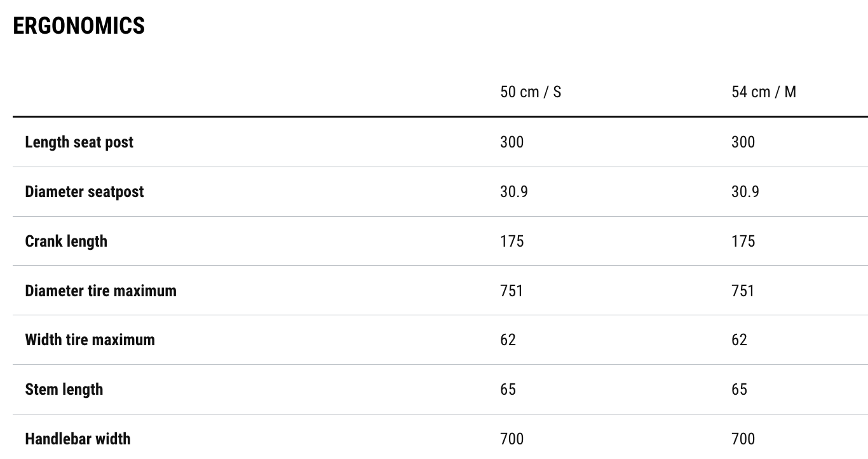The image size is (868, 459).
Task: Click the Stem length row label
Action: click(64, 389)
